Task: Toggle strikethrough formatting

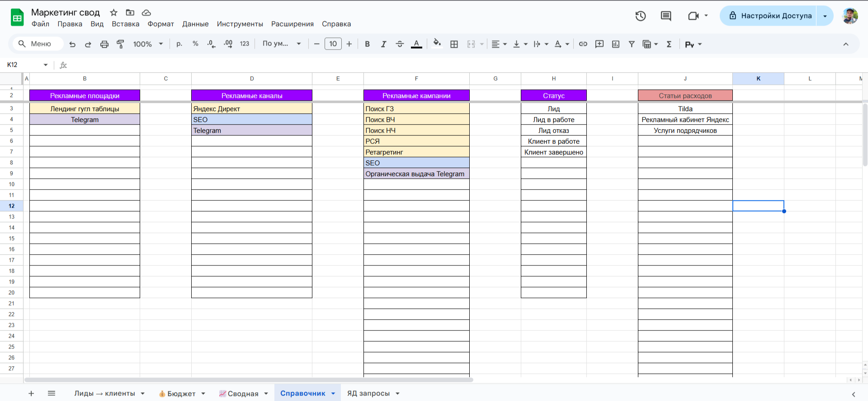Action: pyautogui.click(x=400, y=44)
